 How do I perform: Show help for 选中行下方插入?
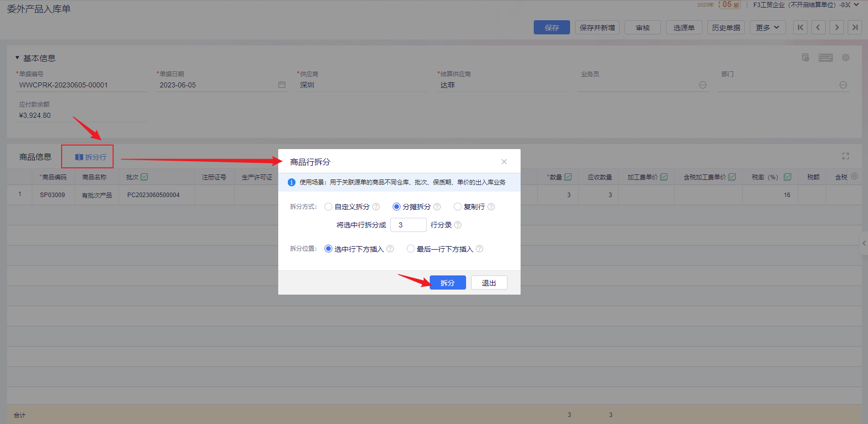pos(390,249)
